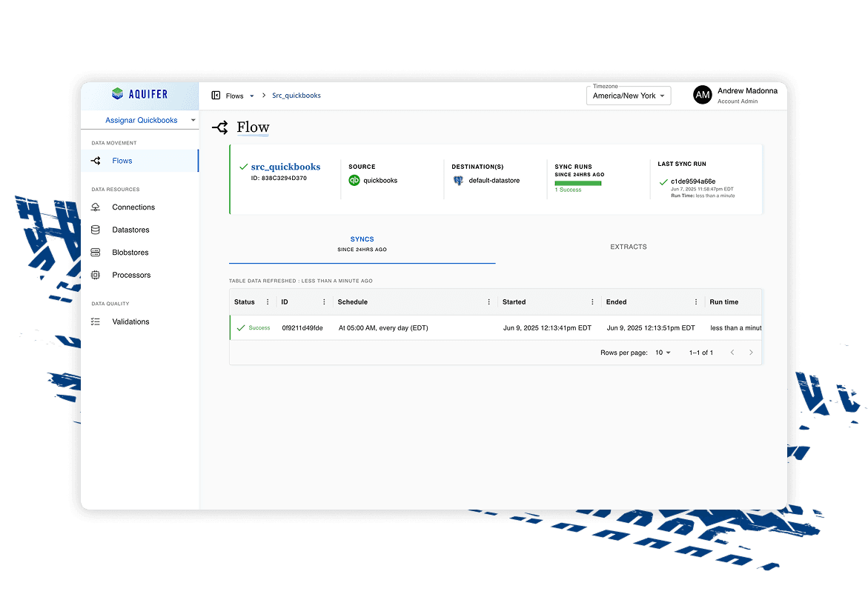Screen dimensions: 868x597
Task: Open Flows in the sidebar
Action: pos(139,161)
